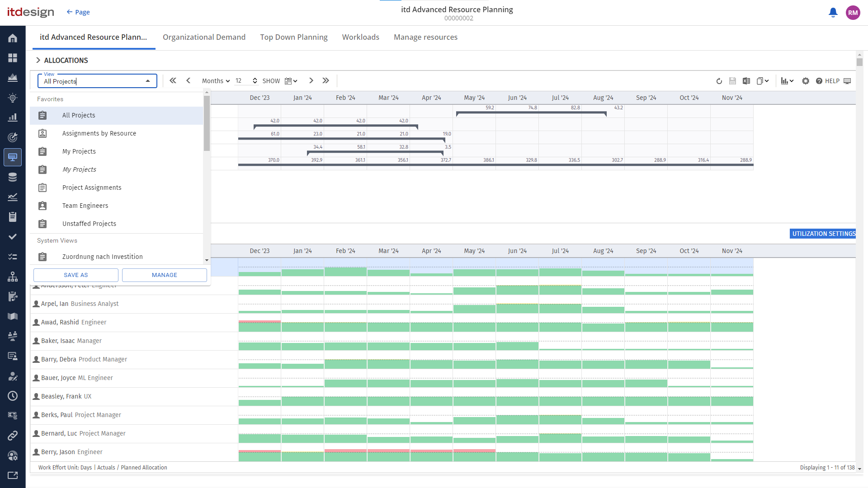868x488 pixels.
Task: Open the external link icon in sidebar
Action: coord(13,475)
